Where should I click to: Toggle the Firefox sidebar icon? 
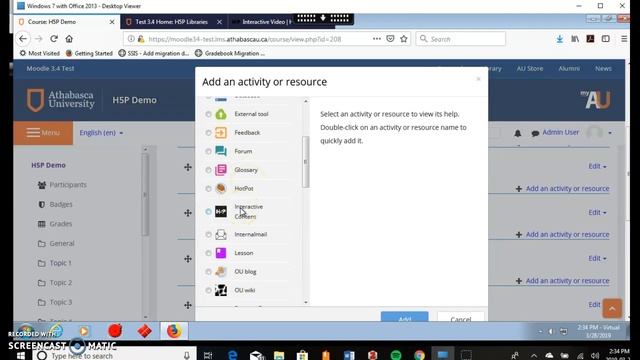click(x=606, y=39)
